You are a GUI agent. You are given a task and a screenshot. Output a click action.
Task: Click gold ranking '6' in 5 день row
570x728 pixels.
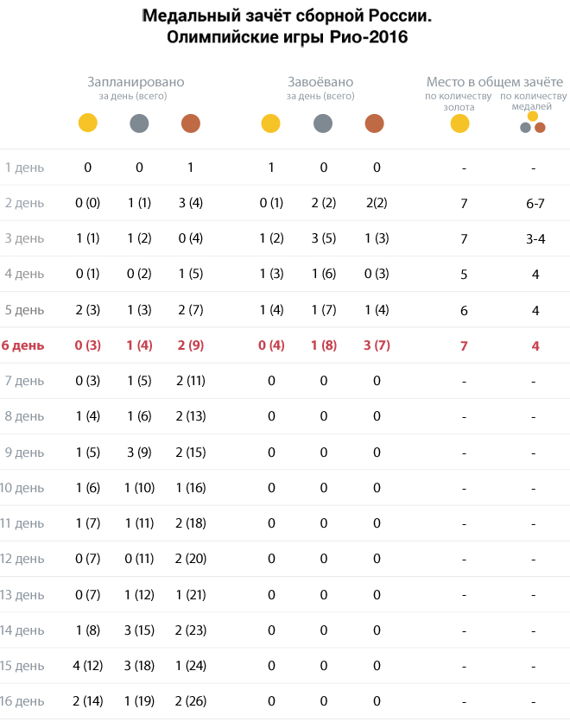[464, 311]
